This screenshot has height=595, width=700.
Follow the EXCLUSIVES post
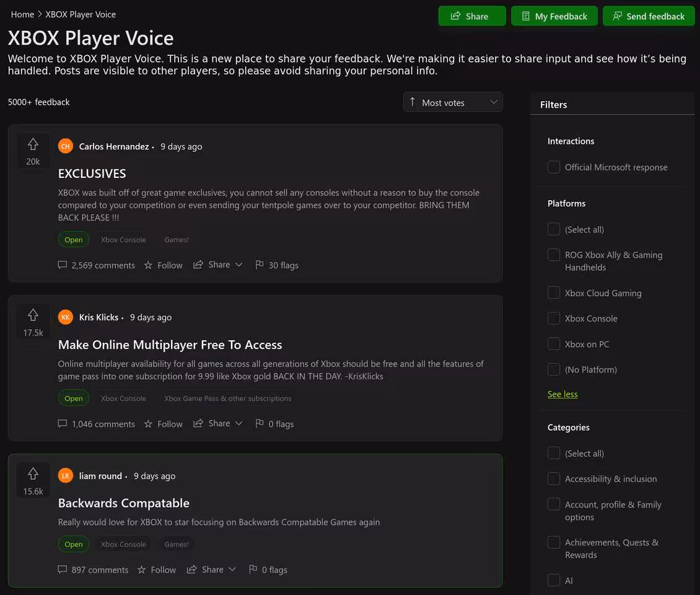[164, 265]
